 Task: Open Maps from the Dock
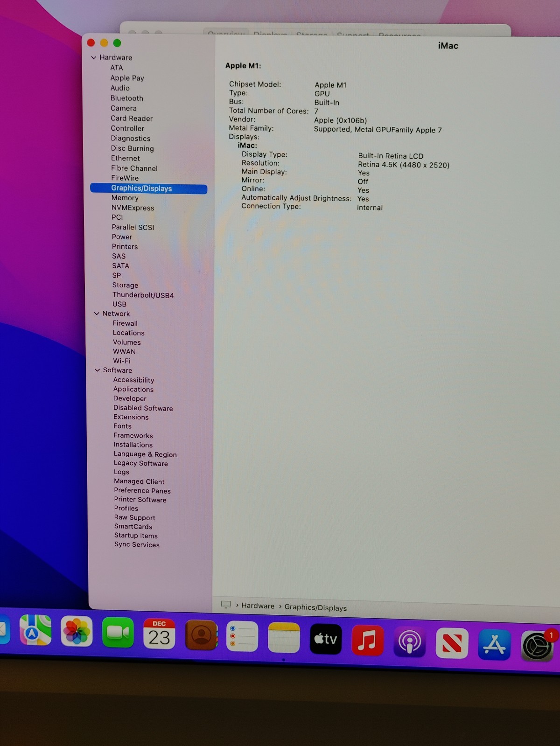point(35,630)
